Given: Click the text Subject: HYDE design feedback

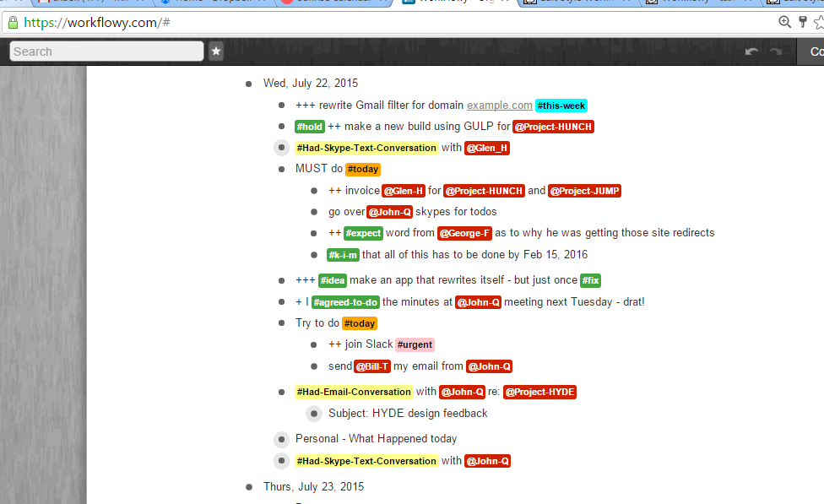Looking at the screenshot, I should click(408, 414).
